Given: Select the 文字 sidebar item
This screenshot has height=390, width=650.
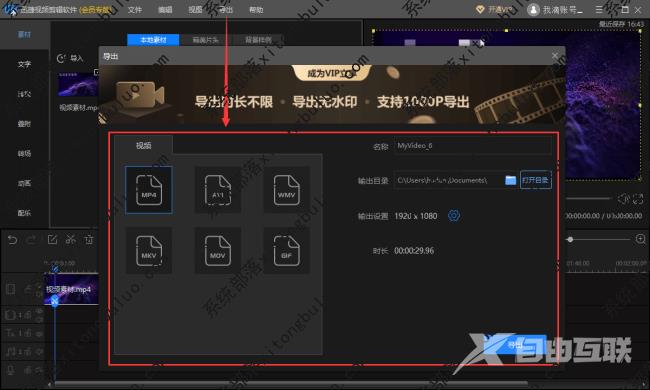Looking at the screenshot, I should [x=24, y=64].
